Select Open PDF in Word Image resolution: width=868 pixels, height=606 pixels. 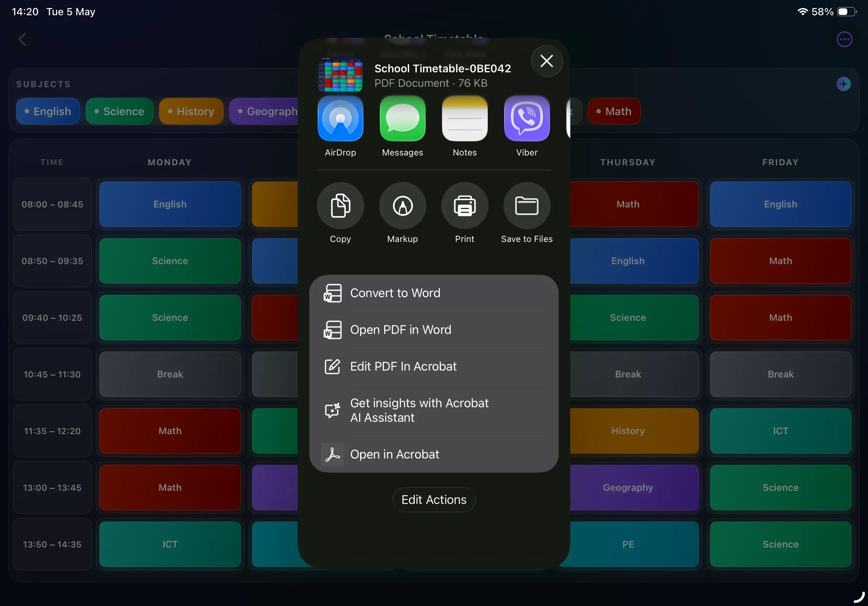click(434, 330)
